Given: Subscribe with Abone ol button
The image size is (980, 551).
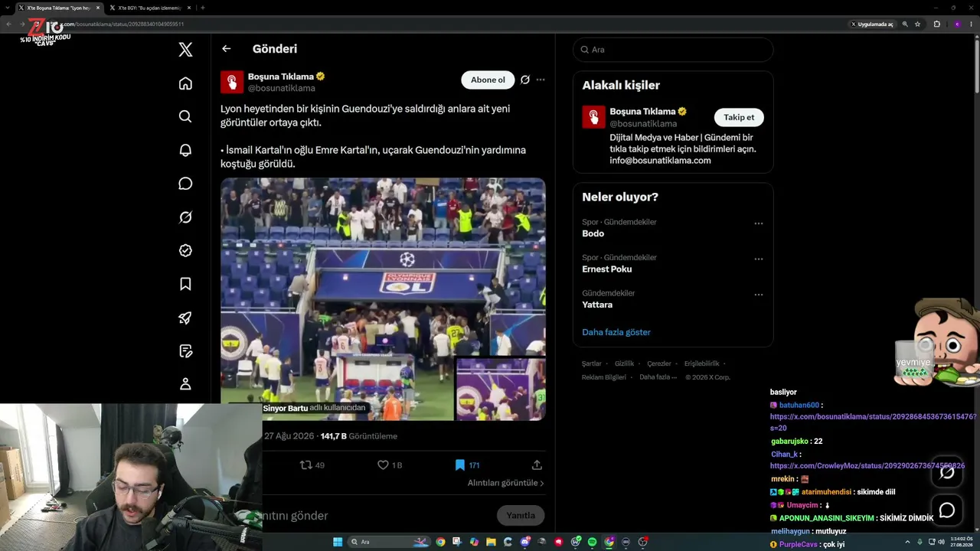Looking at the screenshot, I should (488, 80).
